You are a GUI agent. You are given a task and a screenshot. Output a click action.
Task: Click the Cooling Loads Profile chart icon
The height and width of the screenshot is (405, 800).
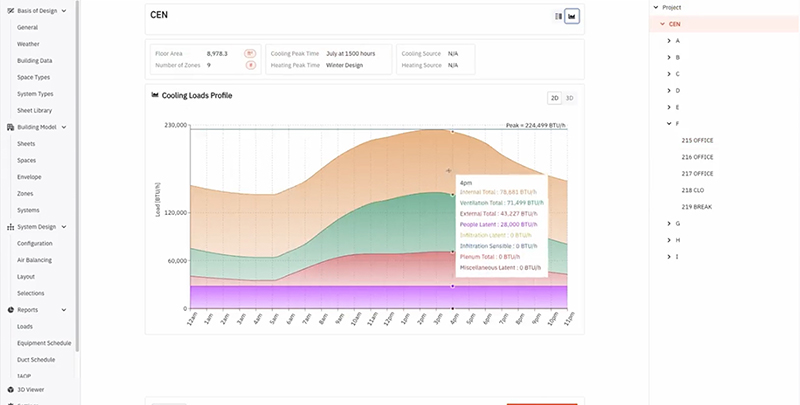click(155, 95)
